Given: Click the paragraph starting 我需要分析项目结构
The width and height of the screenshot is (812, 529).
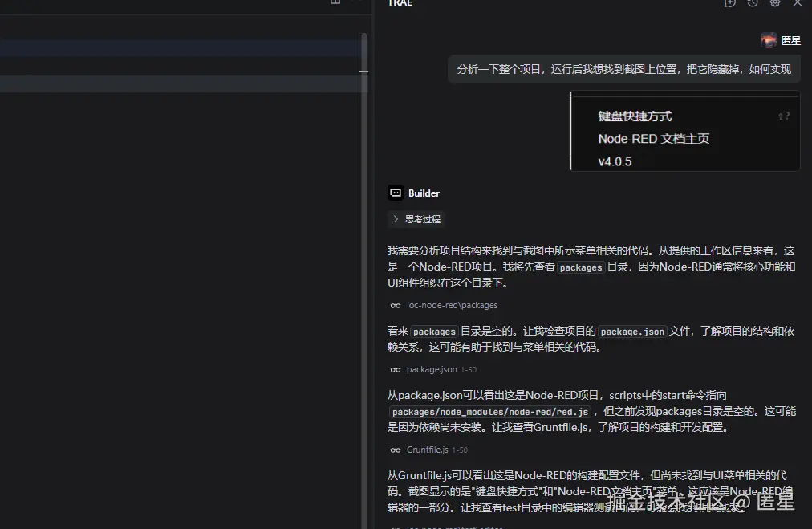Looking at the screenshot, I should (x=591, y=267).
